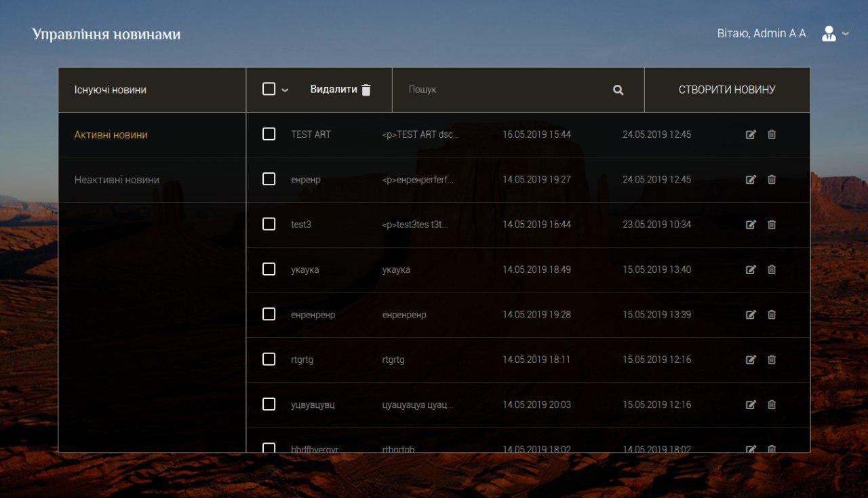Delete the укаука news entry
868x498 pixels.
(772, 269)
